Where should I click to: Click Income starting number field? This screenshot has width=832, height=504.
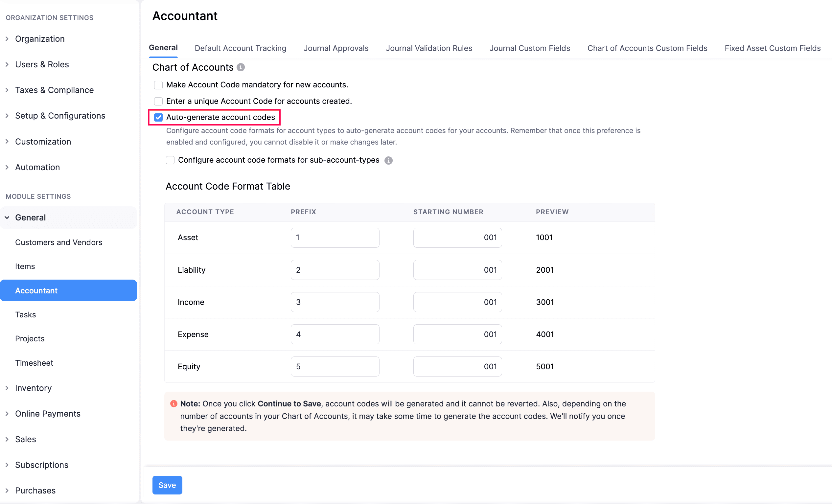(x=457, y=302)
